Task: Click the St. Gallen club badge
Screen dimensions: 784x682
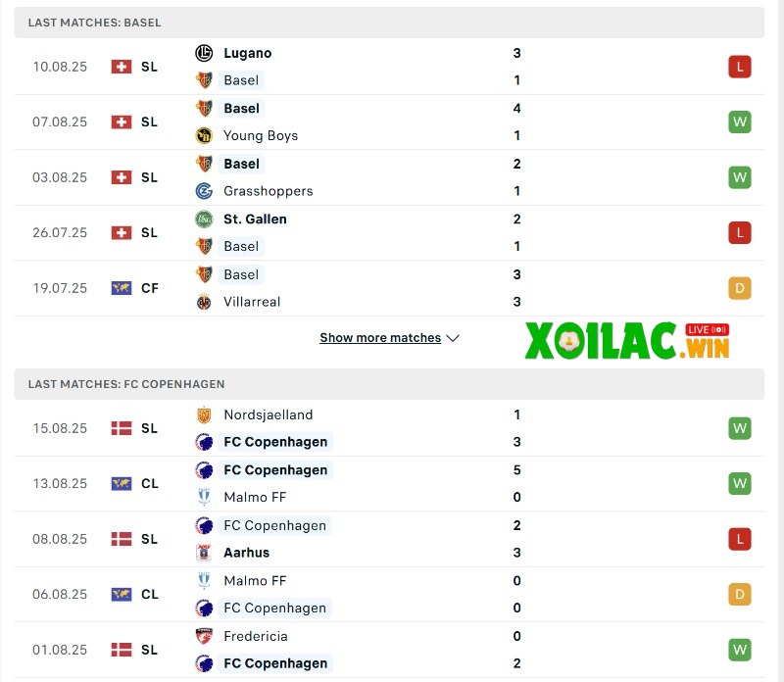Action: click(x=204, y=219)
